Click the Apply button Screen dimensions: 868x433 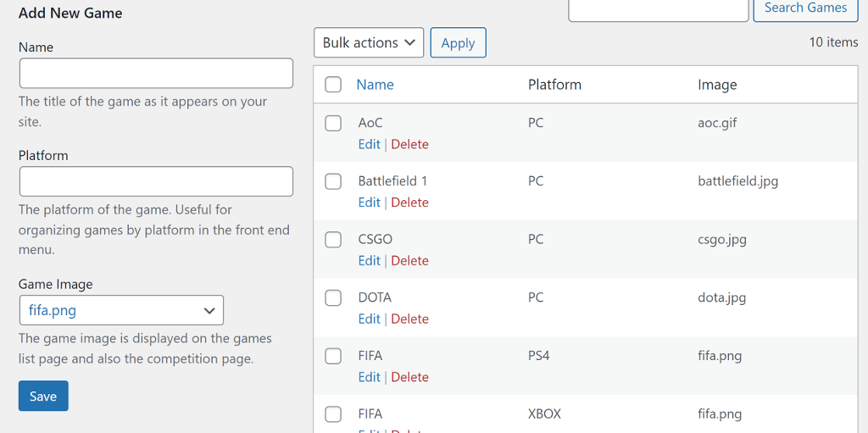coord(459,42)
